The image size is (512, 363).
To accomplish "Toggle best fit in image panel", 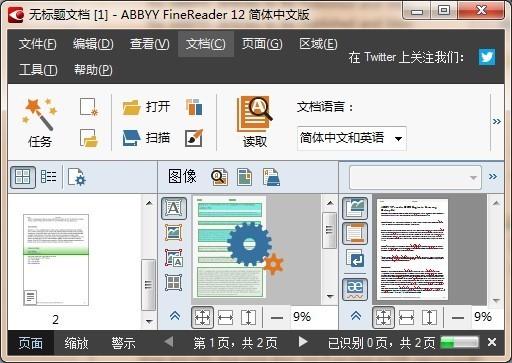I will click(202, 317).
